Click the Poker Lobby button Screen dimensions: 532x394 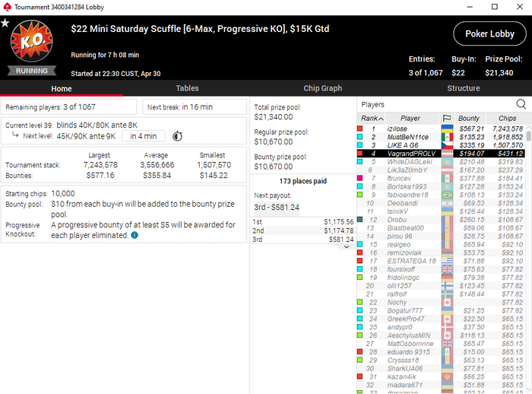pos(489,33)
